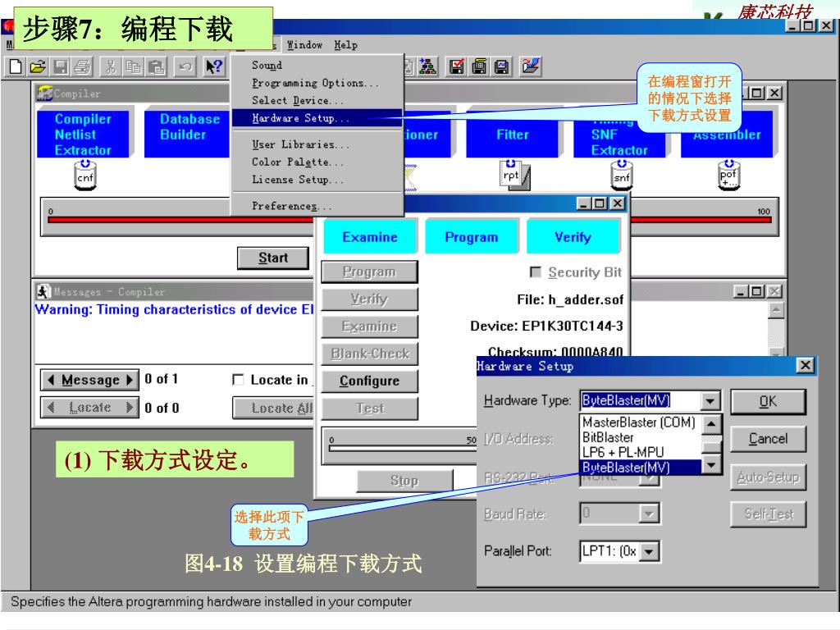840x630 pixels.
Task: Click the Undo toolbar icon
Action: 185,67
